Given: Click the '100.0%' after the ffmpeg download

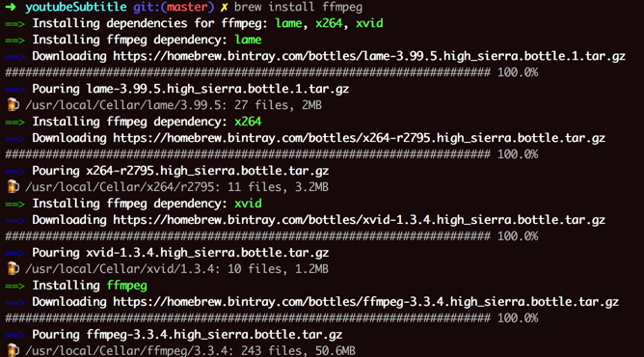Looking at the screenshot, I should [518, 318].
